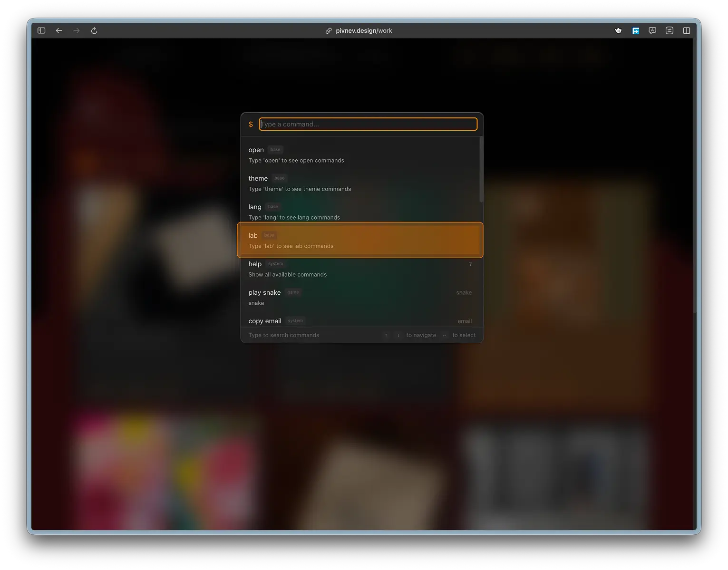Open the sliders settings toolbar icon
This screenshot has height=570, width=728.
pos(670,30)
